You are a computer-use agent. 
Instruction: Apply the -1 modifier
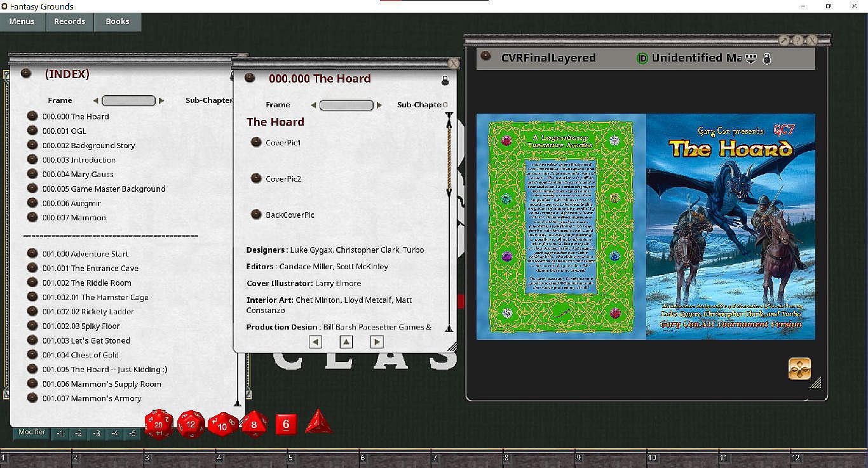60,434
